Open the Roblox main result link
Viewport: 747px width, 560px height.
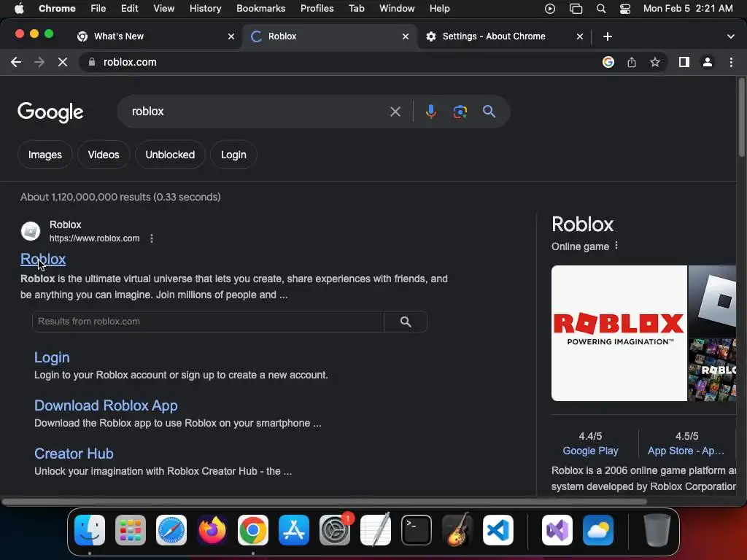tap(43, 259)
